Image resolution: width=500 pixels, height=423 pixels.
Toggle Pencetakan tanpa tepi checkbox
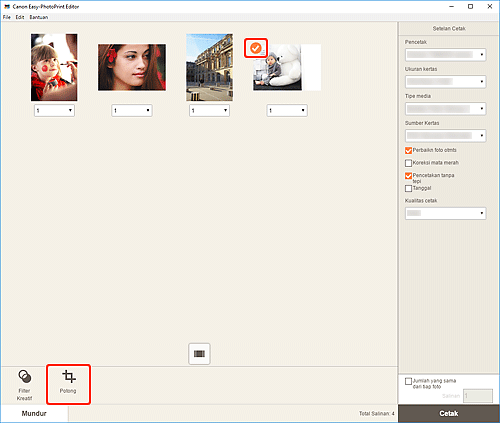click(408, 176)
